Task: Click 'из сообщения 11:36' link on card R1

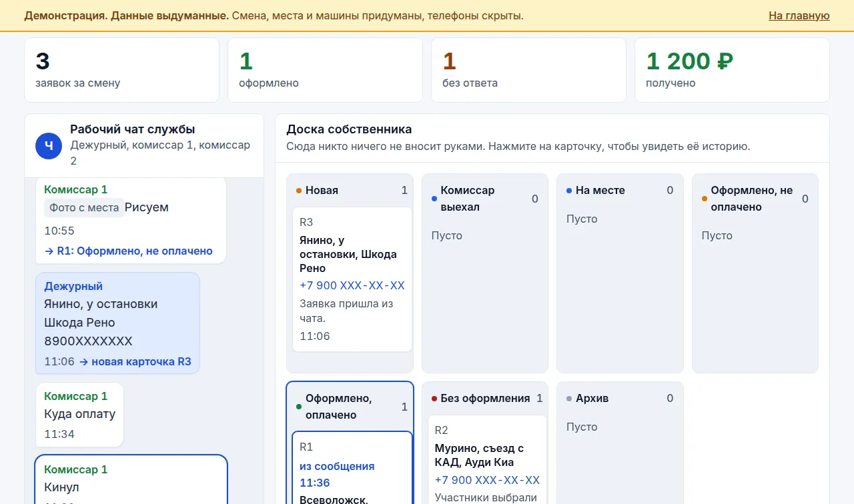Action: [337, 475]
